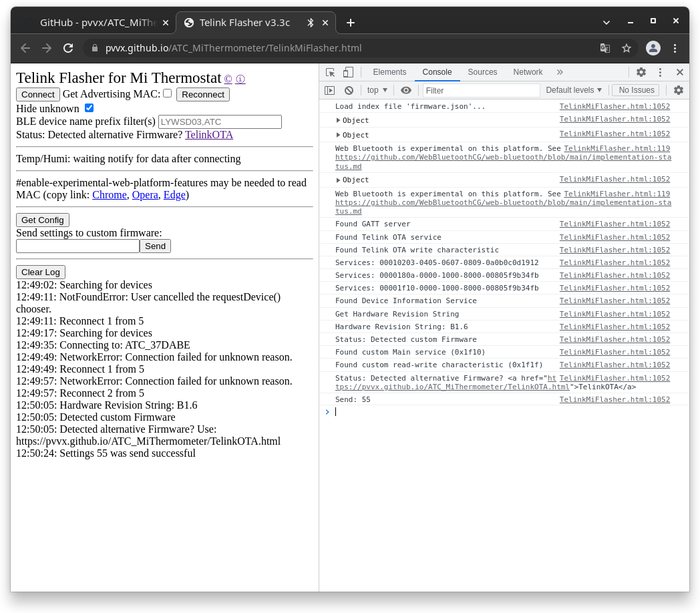Click the Chrome flags link
Screen dimensions: 700x613
pos(110,195)
